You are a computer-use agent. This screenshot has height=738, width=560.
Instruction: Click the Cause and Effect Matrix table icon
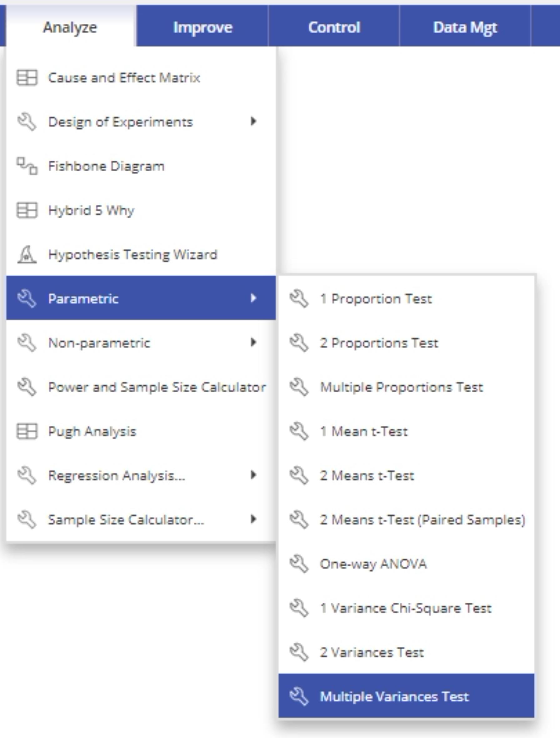27,78
